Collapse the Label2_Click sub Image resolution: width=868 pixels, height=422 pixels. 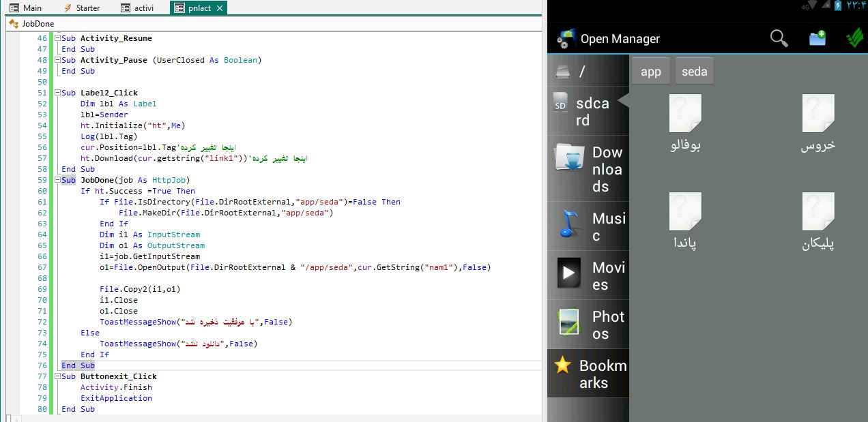pos(57,93)
